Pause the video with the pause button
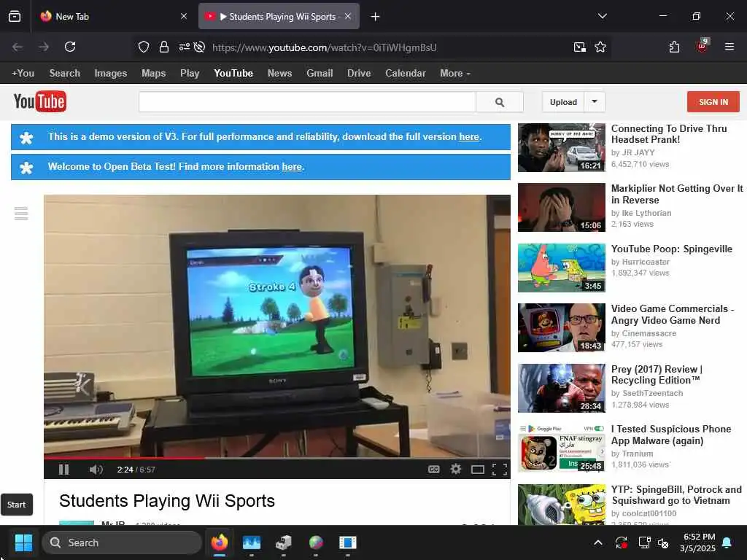Image resolution: width=747 pixels, height=560 pixels. click(64, 470)
